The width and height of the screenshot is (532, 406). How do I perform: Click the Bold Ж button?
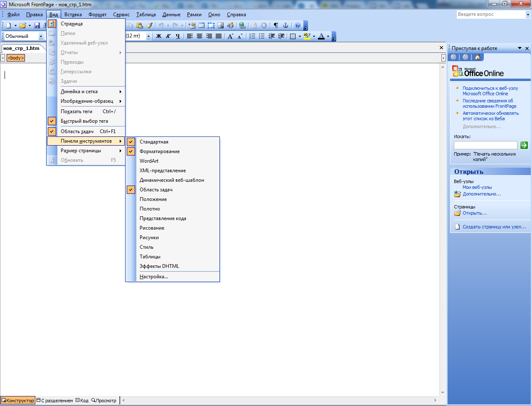coord(158,36)
